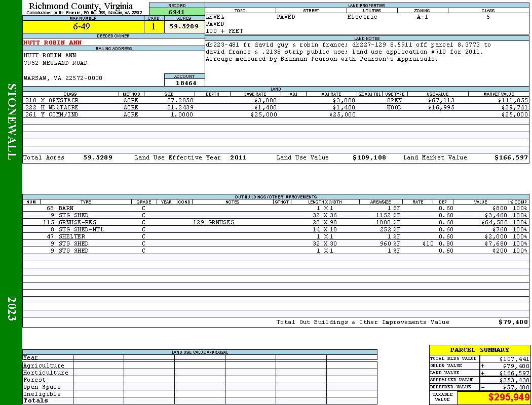Click the Agriculture row label
Viewport: 532px width, 405px height.
pos(44,366)
